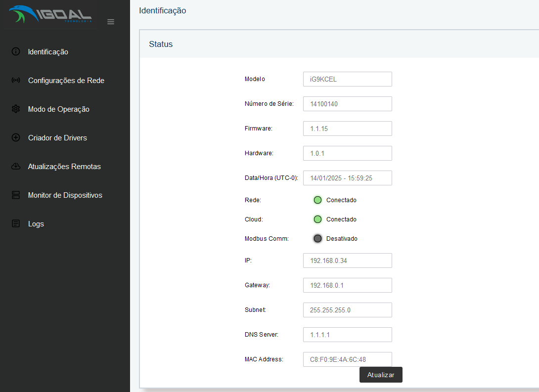The width and height of the screenshot is (539, 392).
Task: Click the info icon beside Identificação
Action: [x=16, y=51]
